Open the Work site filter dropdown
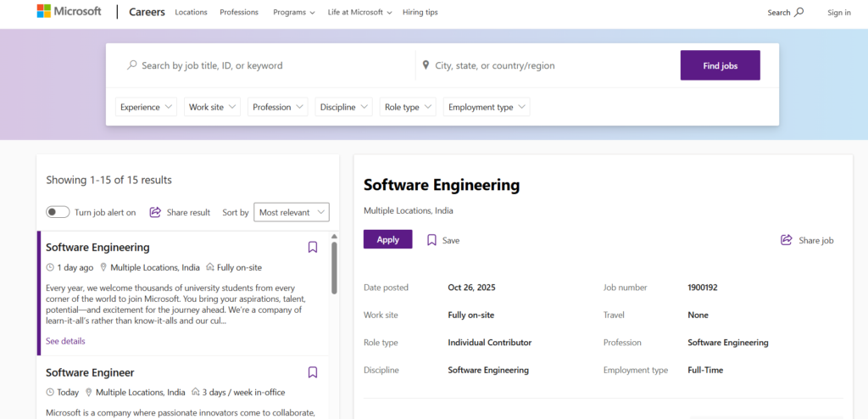 click(x=212, y=107)
